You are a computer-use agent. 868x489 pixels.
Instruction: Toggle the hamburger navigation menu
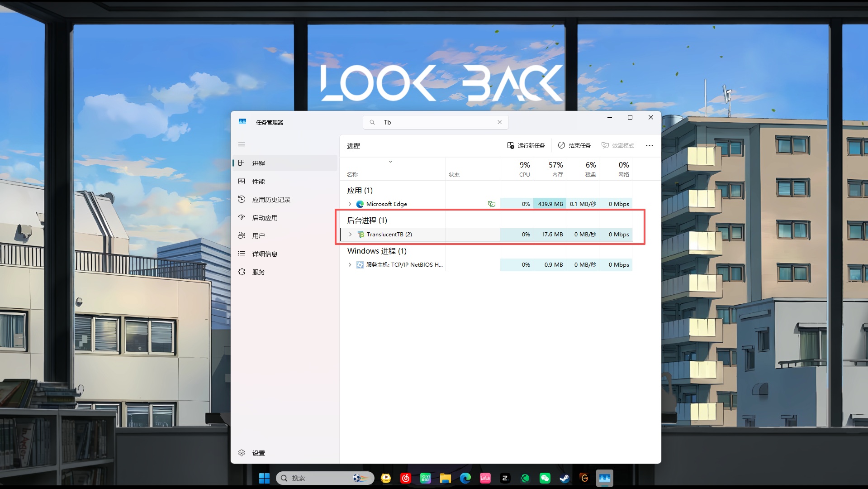(242, 145)
